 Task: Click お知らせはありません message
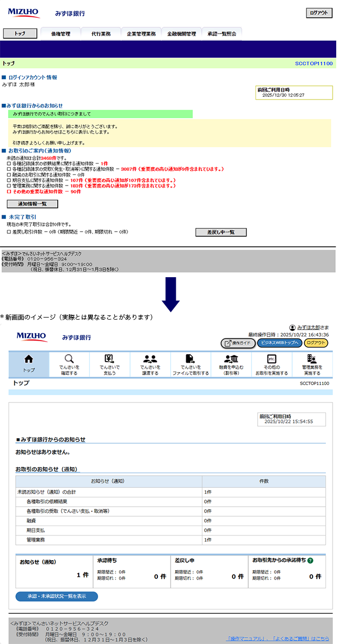coord(43,452)
